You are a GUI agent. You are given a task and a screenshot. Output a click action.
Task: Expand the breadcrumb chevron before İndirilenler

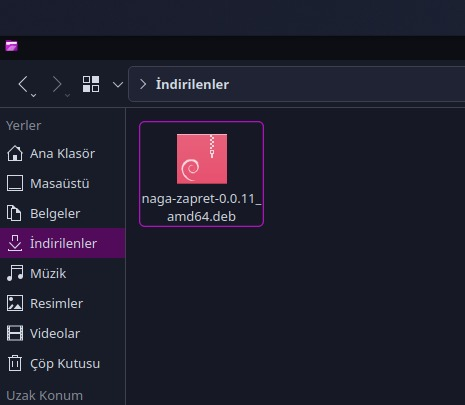(143, 84)
